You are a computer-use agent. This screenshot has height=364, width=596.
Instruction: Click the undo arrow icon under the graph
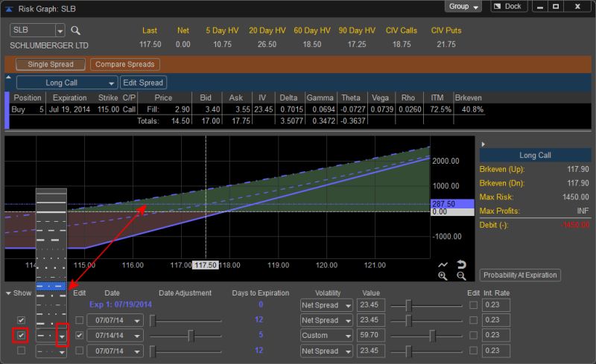coord(461,264)
